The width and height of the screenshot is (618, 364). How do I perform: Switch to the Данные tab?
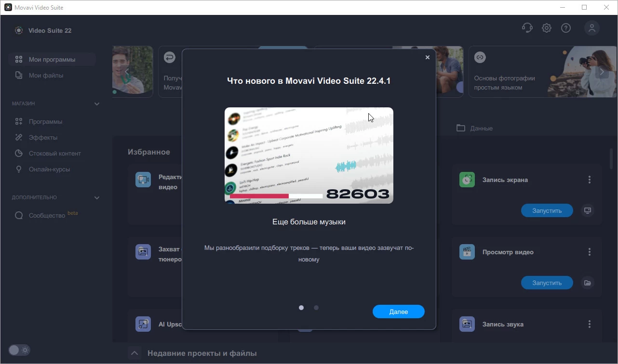[x=475, y=128]
